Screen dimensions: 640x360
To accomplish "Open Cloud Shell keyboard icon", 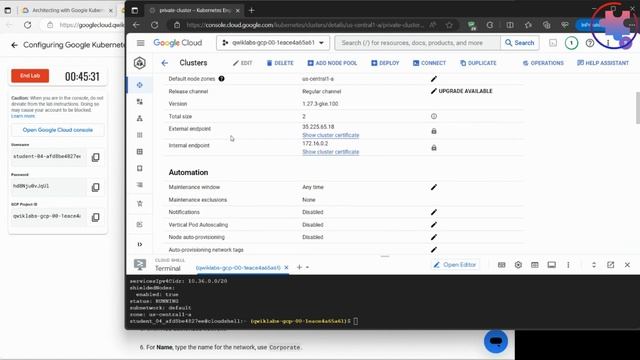I will [501, 265].
